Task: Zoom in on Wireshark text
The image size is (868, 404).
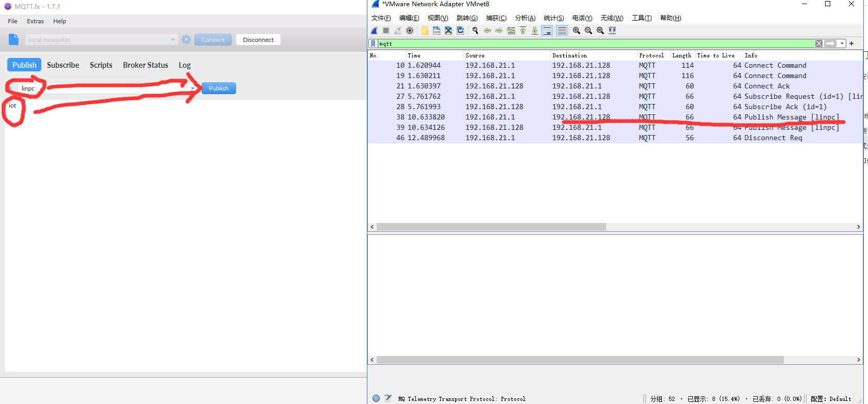Action: point(577,31)
